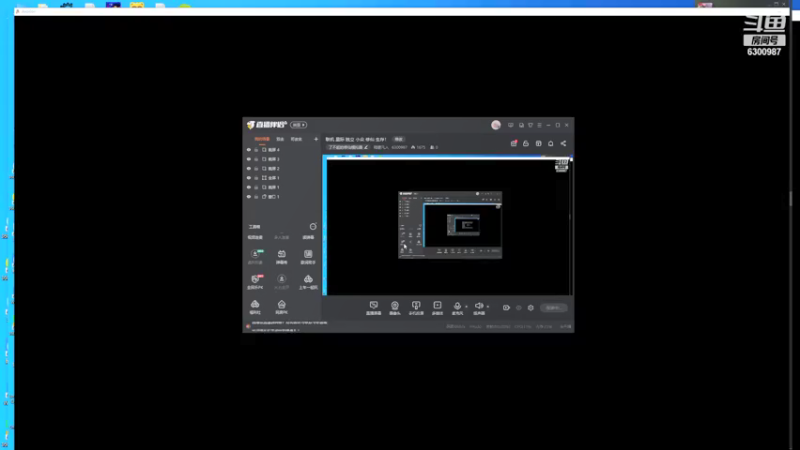This screenshot has width=800, height=450.
Task: Hide the 窗口 1 layer via eye icon
Action: coord(249,196)
